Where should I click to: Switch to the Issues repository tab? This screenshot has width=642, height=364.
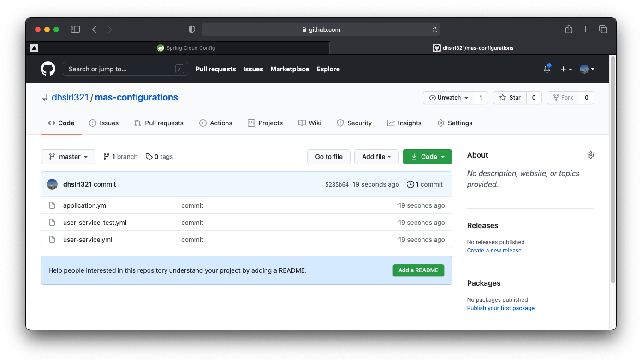pos(104,123)
